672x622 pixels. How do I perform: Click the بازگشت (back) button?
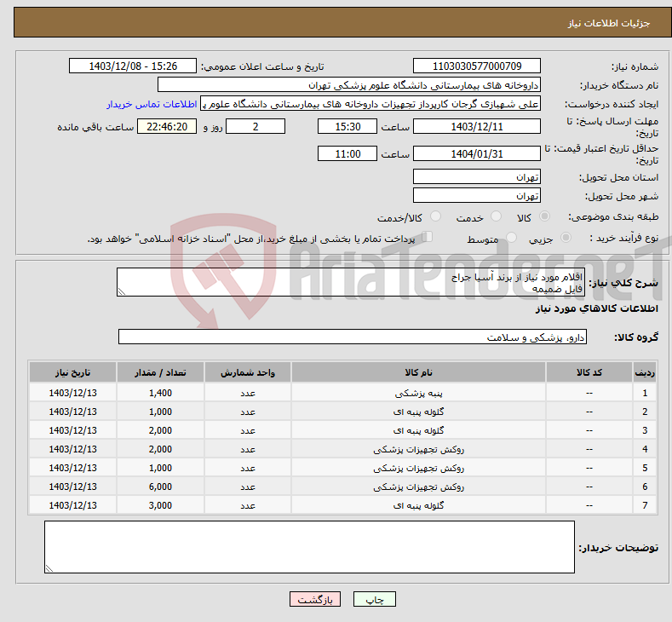[315, 599]
